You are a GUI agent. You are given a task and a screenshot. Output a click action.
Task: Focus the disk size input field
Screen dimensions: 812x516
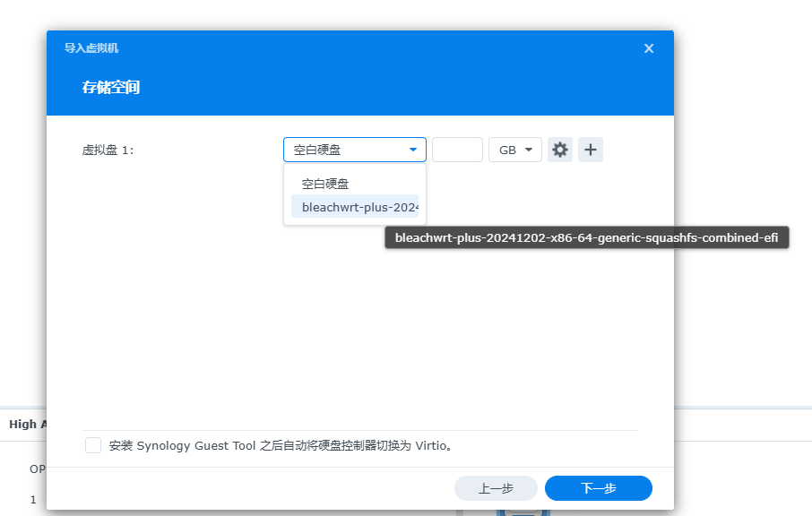pyautogui.click(x=457, y=150)
